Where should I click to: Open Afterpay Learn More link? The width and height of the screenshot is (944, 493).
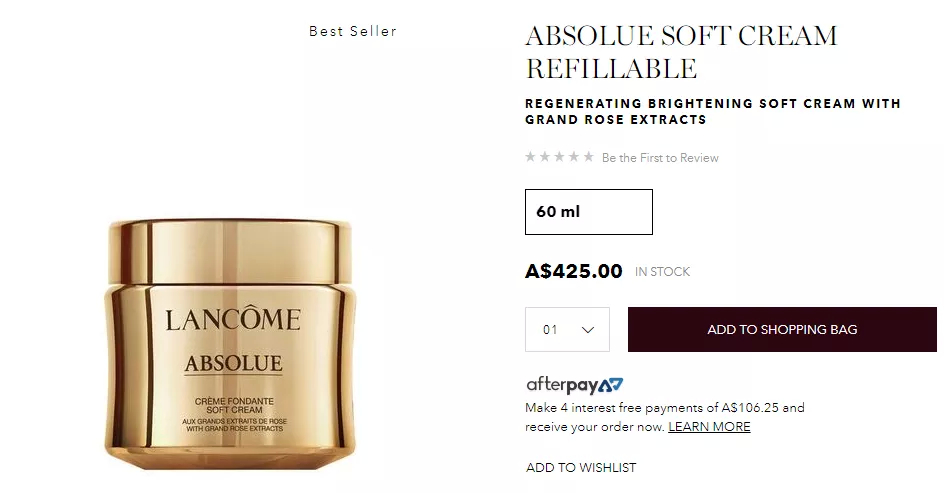[x=709, y=427]
